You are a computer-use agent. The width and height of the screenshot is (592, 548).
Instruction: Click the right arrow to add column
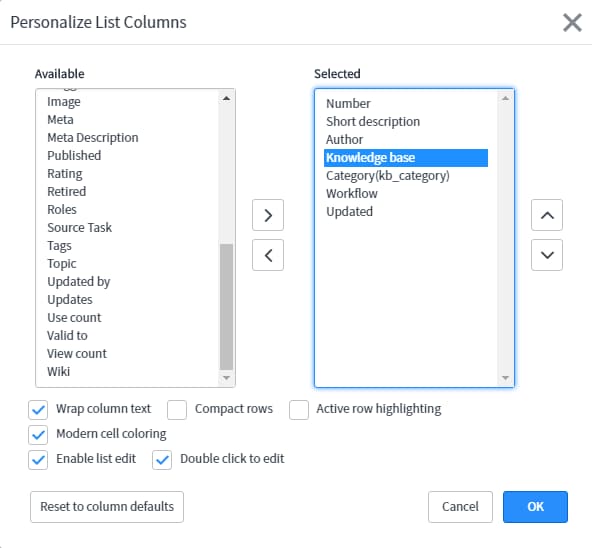coord(268,215)
